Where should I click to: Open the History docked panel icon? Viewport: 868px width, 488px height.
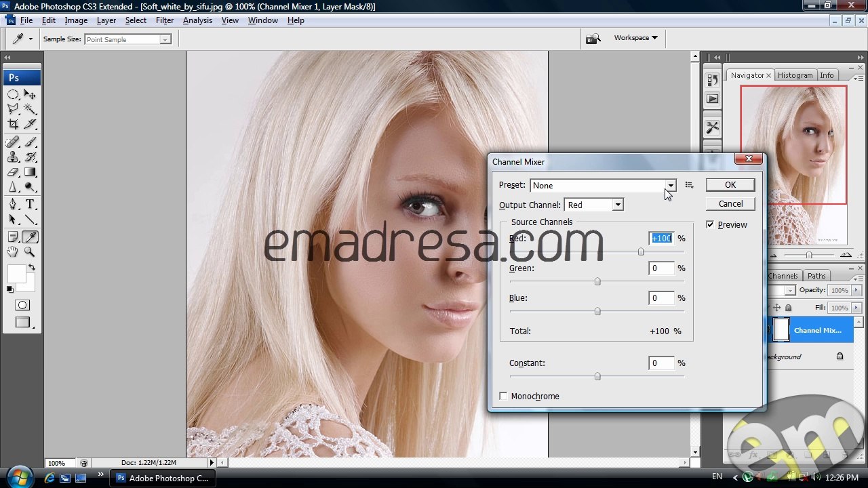pos(712,80)
